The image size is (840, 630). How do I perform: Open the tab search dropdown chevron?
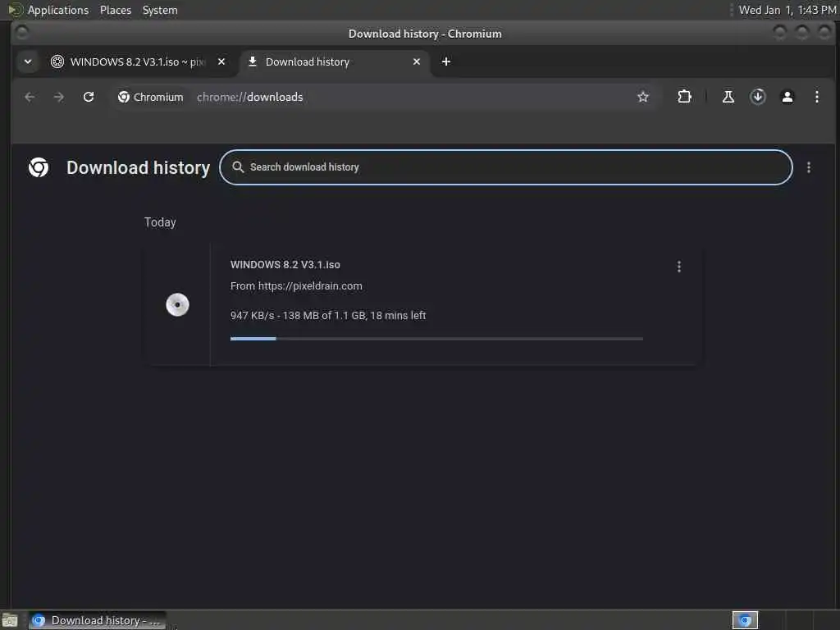[28, 62]
